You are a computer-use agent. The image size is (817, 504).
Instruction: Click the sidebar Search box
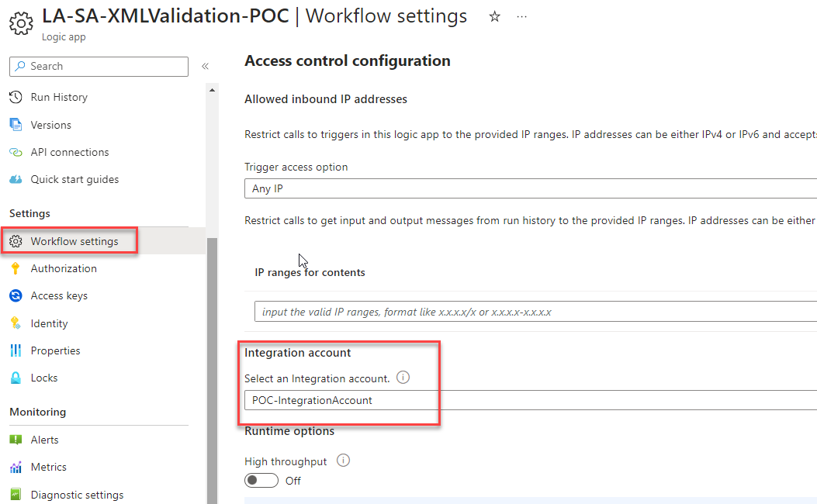pos(99,67)
